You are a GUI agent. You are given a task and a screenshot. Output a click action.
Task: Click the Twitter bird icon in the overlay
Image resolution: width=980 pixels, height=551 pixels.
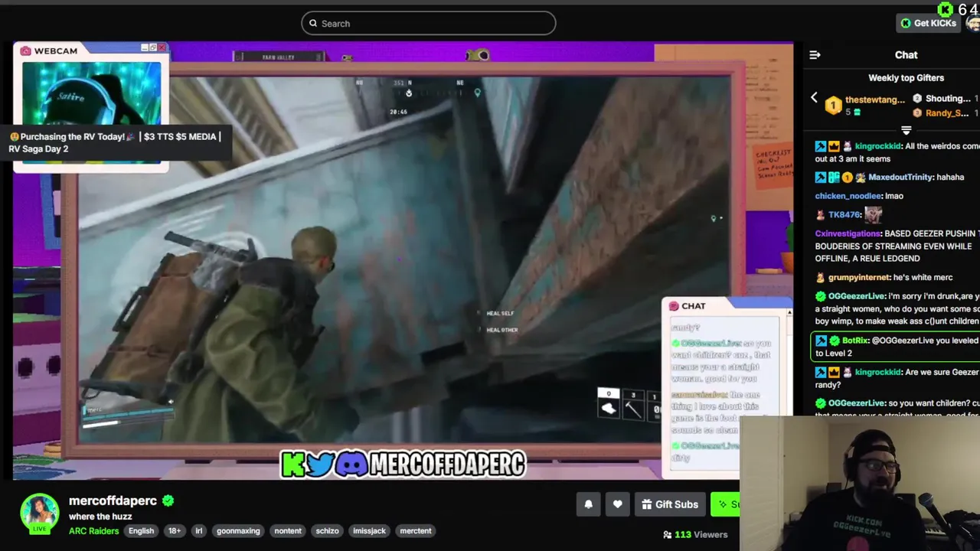[x=320, y=464]
